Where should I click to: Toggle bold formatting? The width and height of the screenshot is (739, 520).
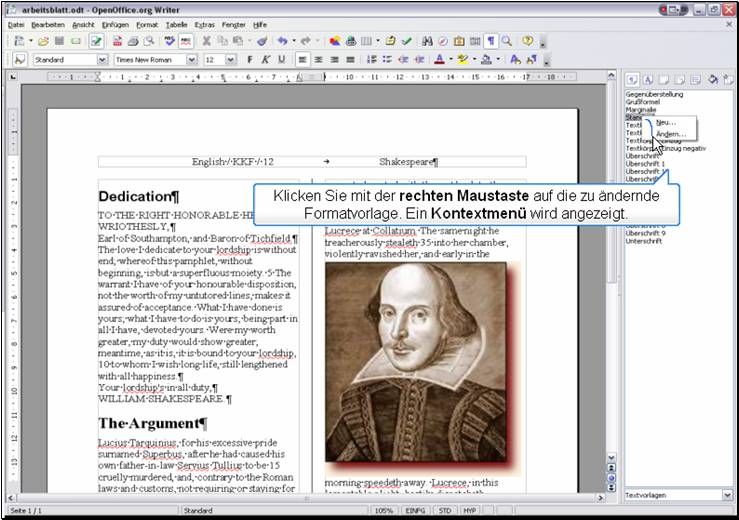point(249,60)
